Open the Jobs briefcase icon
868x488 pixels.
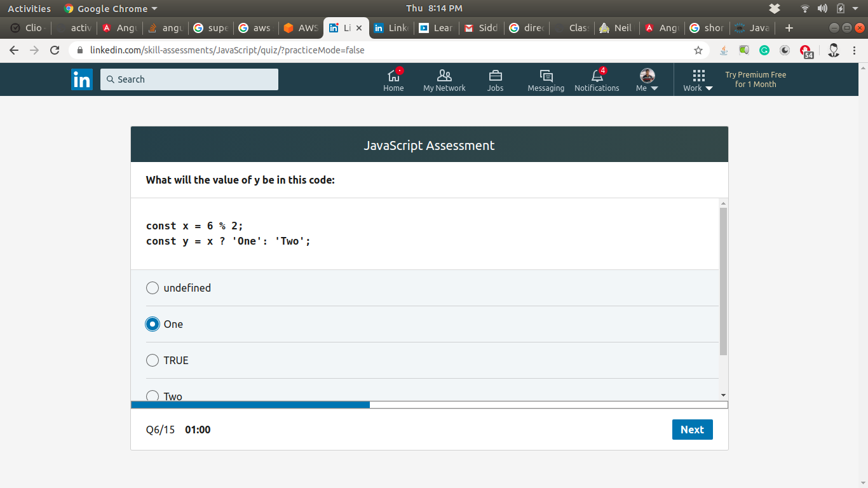click(495, 79)
